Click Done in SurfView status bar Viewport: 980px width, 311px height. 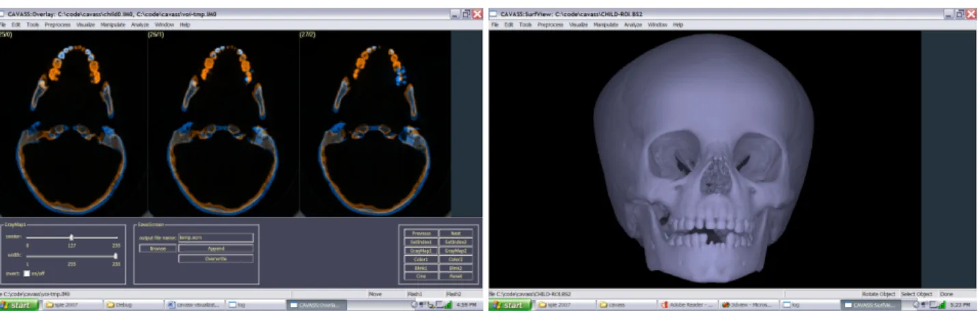pyautogui.click(x=947, y=294)
